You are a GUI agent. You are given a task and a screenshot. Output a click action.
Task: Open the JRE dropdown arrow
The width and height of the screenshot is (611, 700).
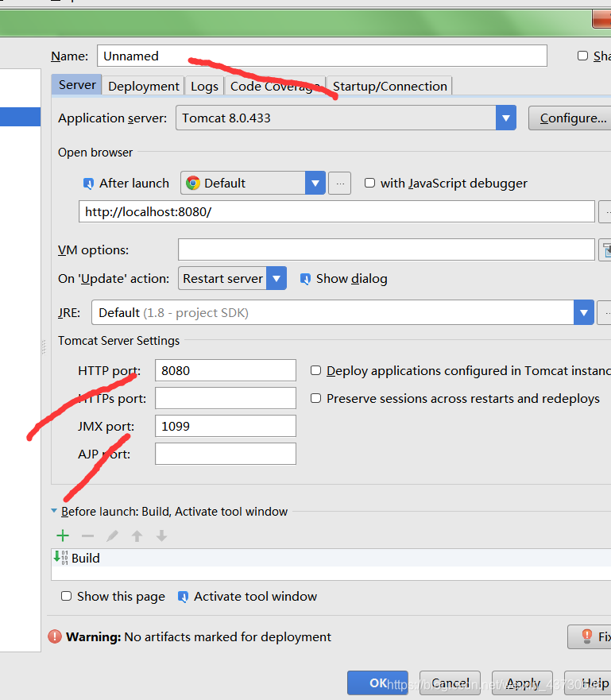coord(583,312)
